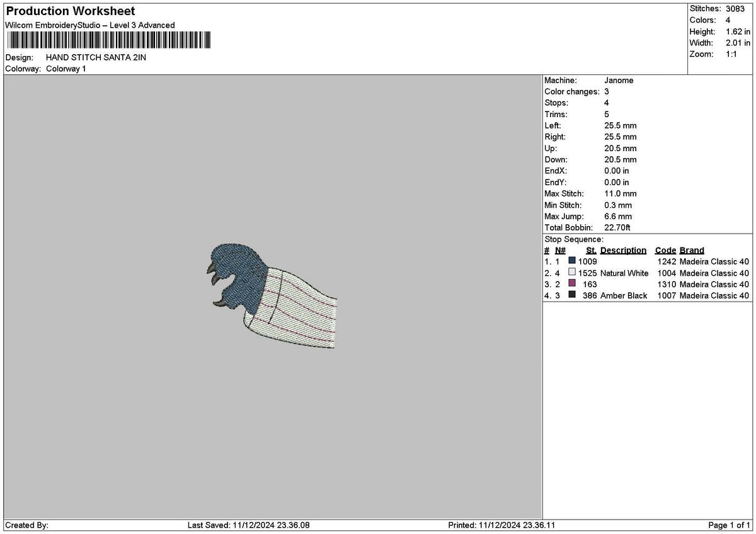The width and height of the screenshot is (756, 534).
Task: Click the Natural White color swatch
Action: (572, 272)
